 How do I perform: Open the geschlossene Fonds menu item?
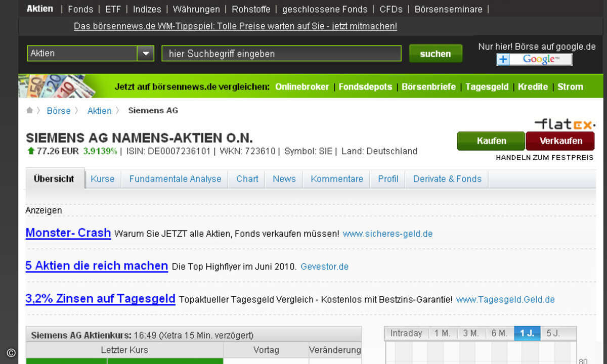tap(325, 9)
